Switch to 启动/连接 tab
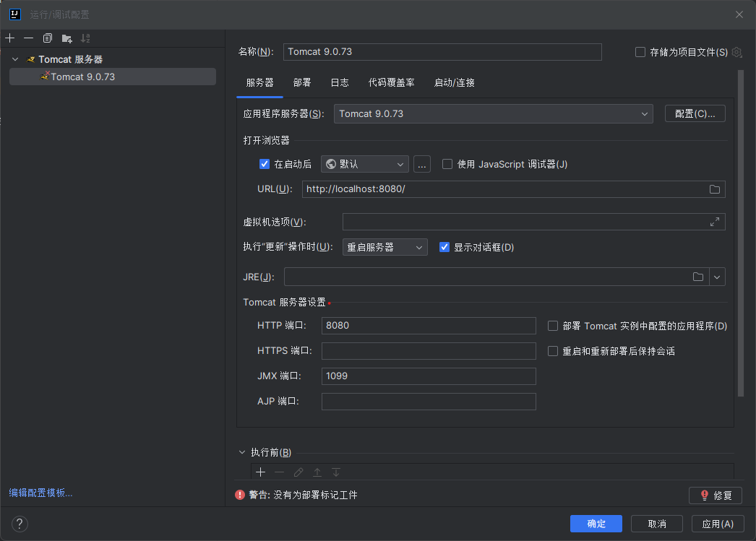This screenshot has width=756, height=541. pos(454,83)
